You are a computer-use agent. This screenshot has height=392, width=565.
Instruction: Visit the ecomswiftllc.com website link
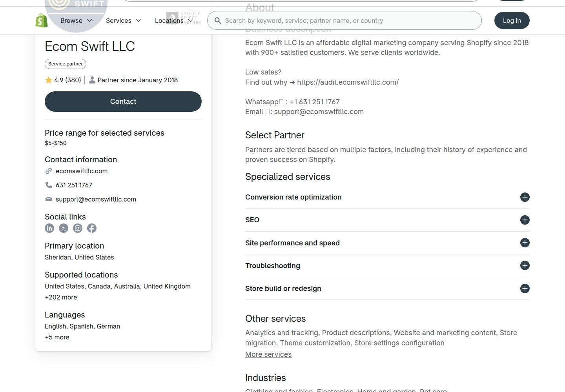[x=82, y=171]
